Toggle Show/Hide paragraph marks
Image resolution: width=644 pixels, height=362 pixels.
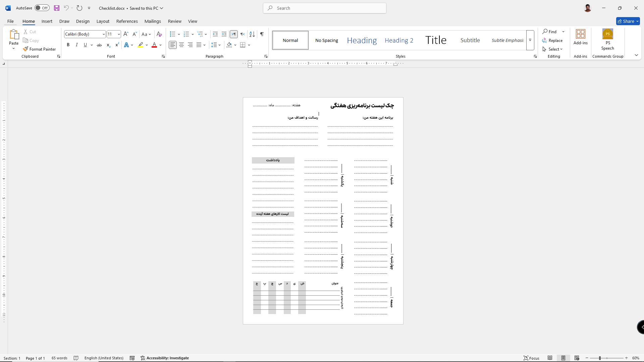262,34
